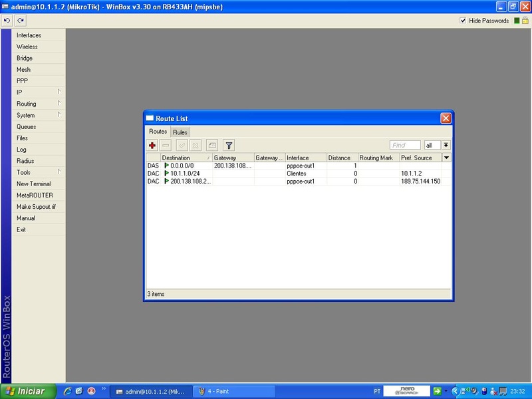Click the Redo arrow in WinBox toolbar
This screenshot has height=399, width=532.
tap(21, 21)
